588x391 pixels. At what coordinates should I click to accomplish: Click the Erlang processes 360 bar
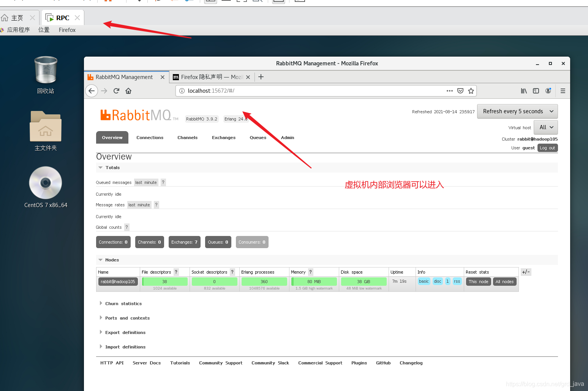tap(264, 282)
